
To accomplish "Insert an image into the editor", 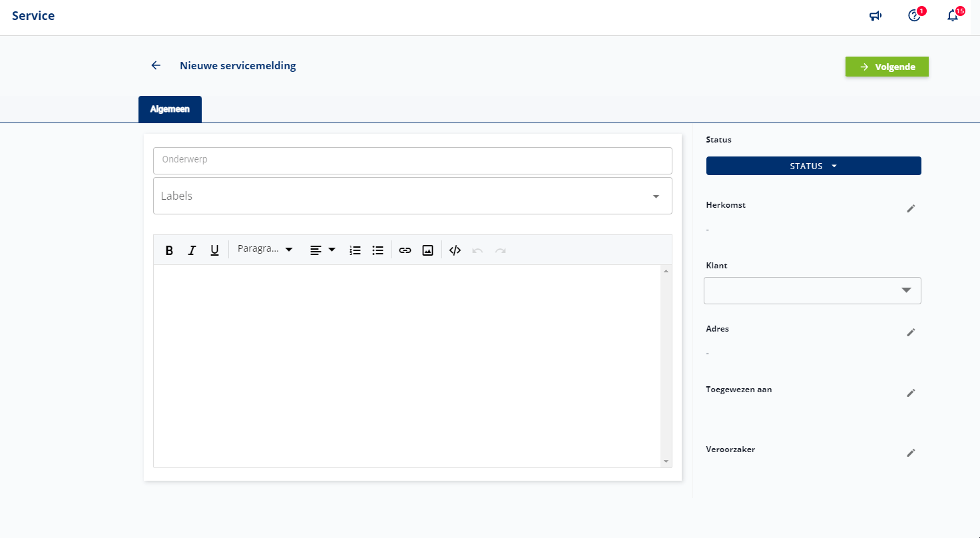I will tap(427, 250).
